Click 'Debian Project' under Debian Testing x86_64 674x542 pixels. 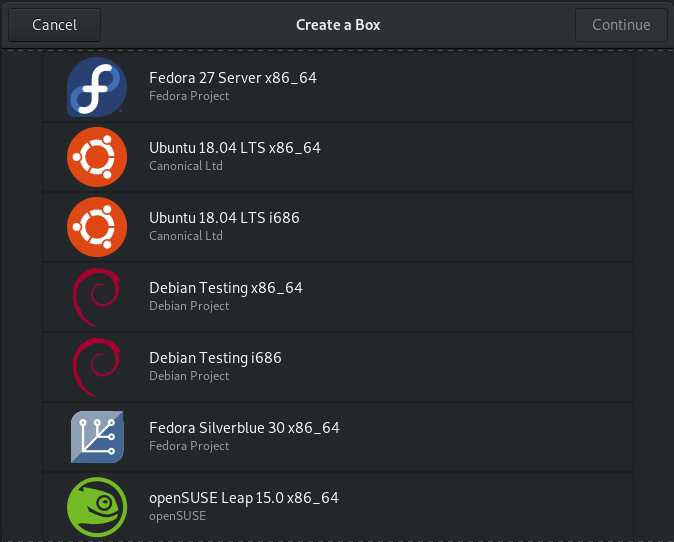[189, 306]
